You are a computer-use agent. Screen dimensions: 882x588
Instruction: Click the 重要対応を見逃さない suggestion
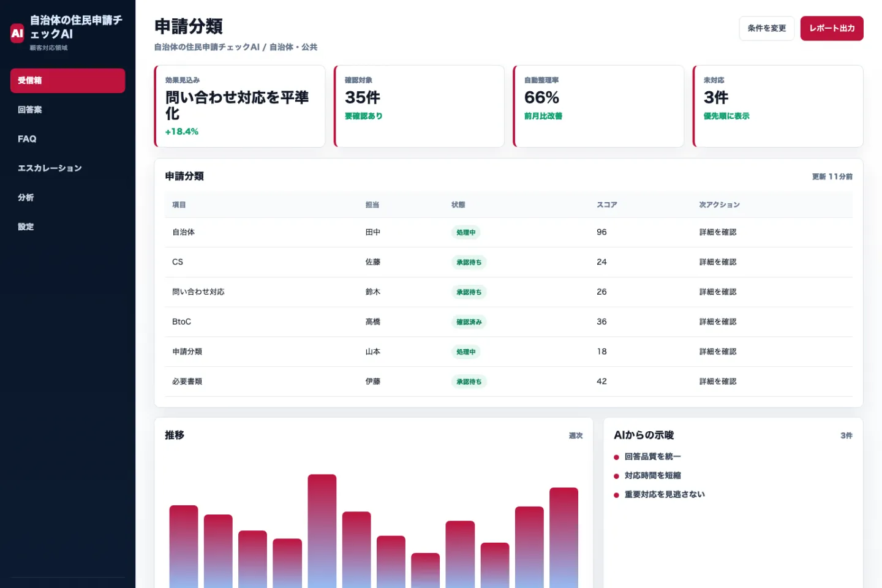[x=665, y=494]
